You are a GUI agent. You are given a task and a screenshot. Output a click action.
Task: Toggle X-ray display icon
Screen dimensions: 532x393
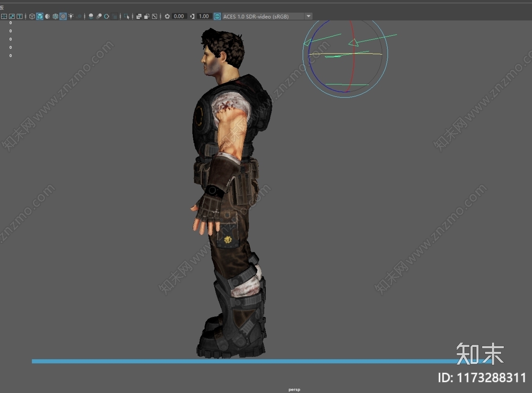(139, 16)
